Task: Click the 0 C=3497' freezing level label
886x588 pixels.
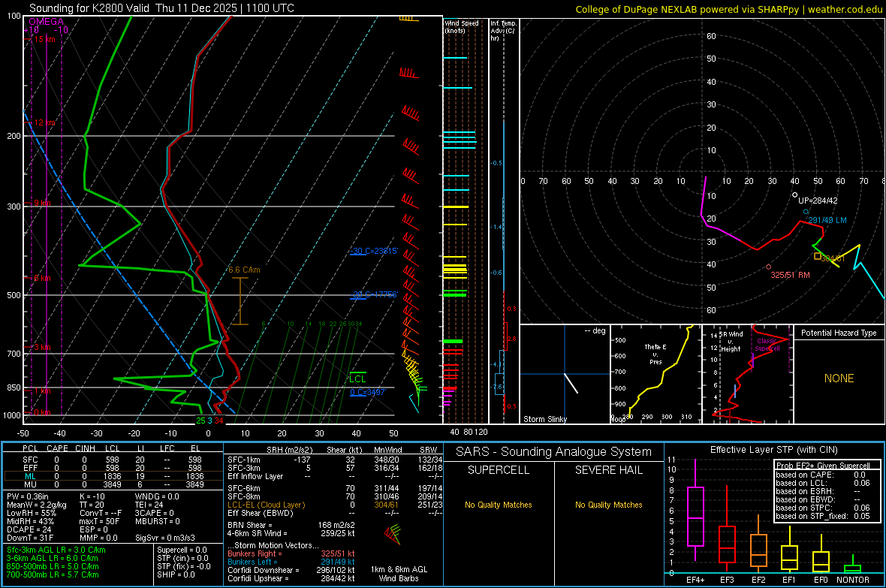Action: coord(368,393)
